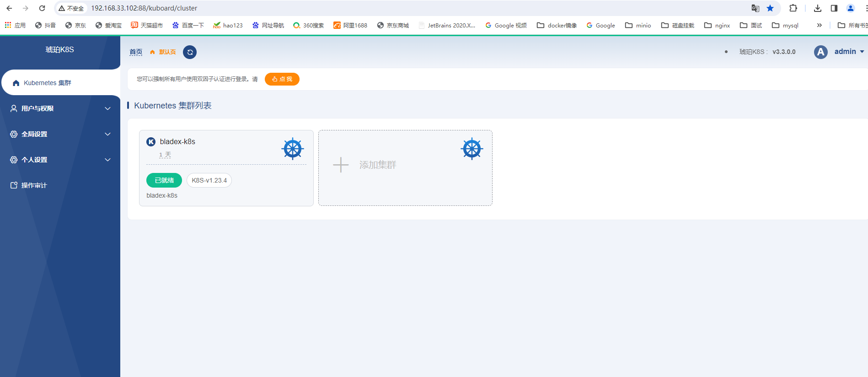This screenshot has width=868, height=377.
Task: Open 个人设置 sidebar menu
Action: click(x=60, y=160)
